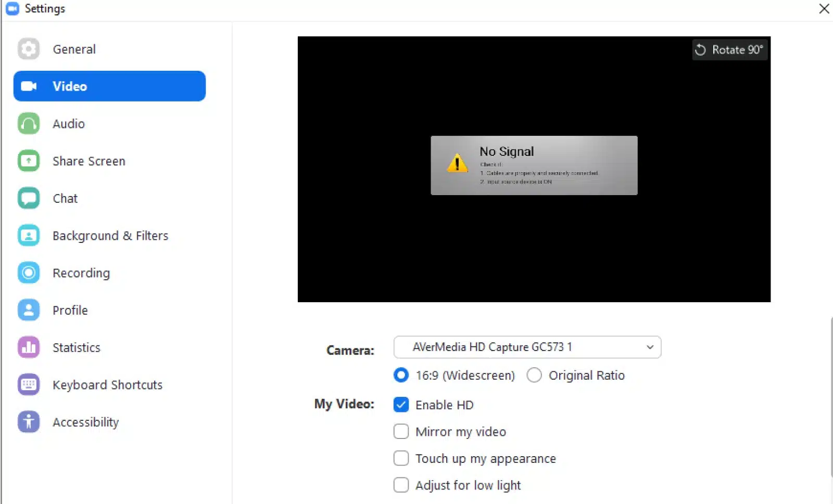Viewport: 833px width, 504px height.
Task: Turn on Adjust for low light
Action: point(401,485)
